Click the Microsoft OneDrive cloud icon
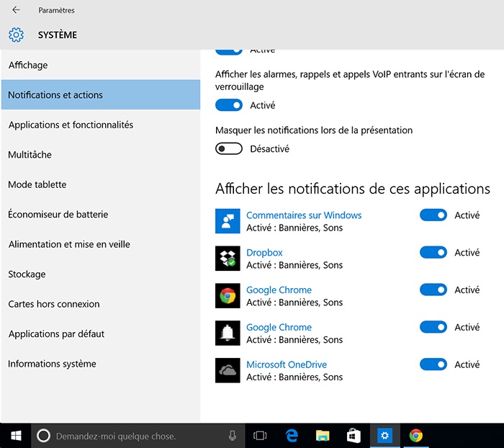Viewport: 504px width, 448px height. (x=228, y=370)
